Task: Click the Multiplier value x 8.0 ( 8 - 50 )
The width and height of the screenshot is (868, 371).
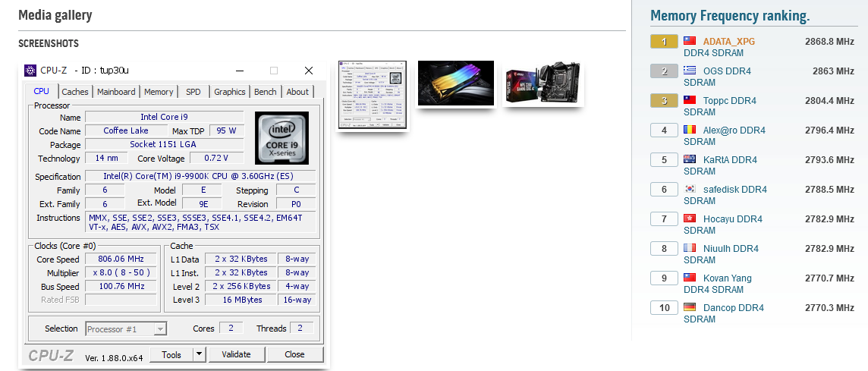Action: [120, 272]
